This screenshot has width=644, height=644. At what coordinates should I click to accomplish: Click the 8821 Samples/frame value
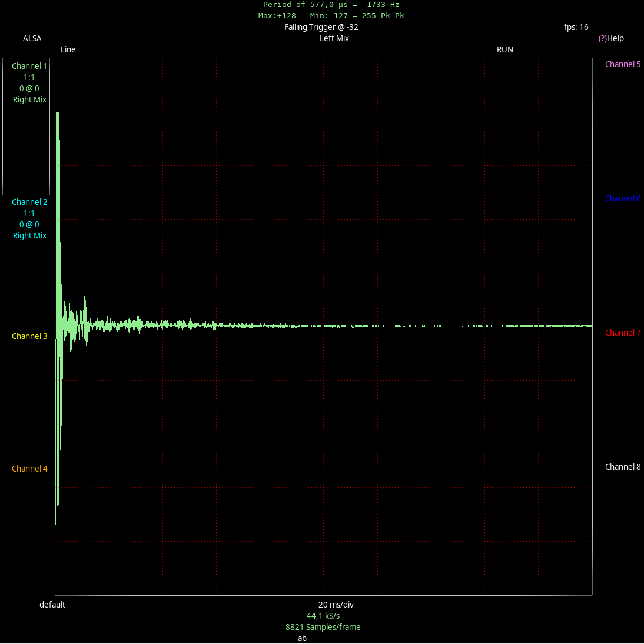click(323, 627)
